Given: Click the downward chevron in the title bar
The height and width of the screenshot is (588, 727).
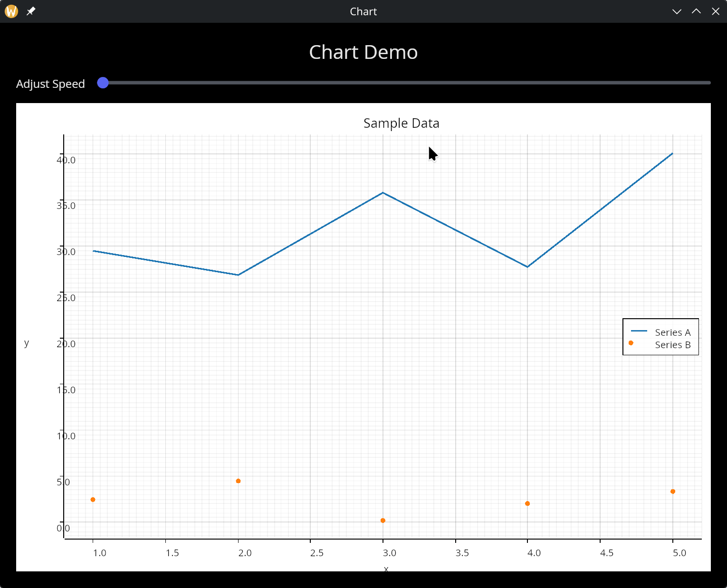Looking at the screenshot, I should 677,11.
